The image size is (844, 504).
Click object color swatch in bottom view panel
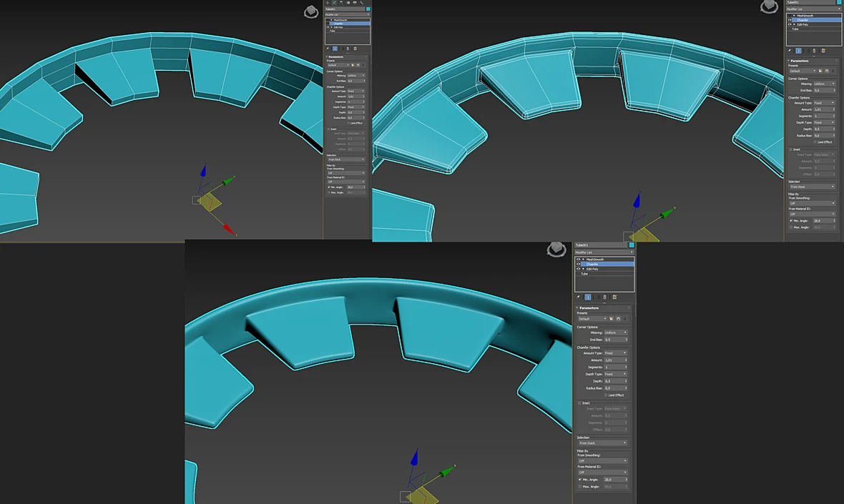632,244
